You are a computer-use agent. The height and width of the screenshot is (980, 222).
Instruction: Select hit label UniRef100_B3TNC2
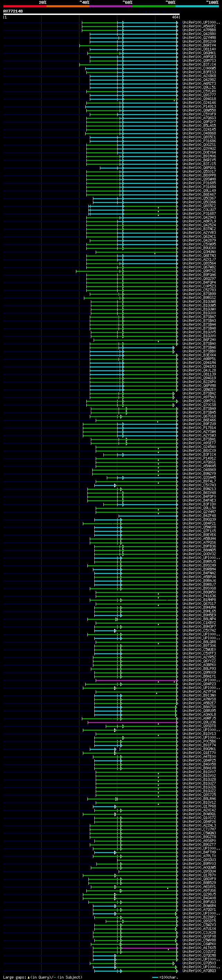pos(199,229)
